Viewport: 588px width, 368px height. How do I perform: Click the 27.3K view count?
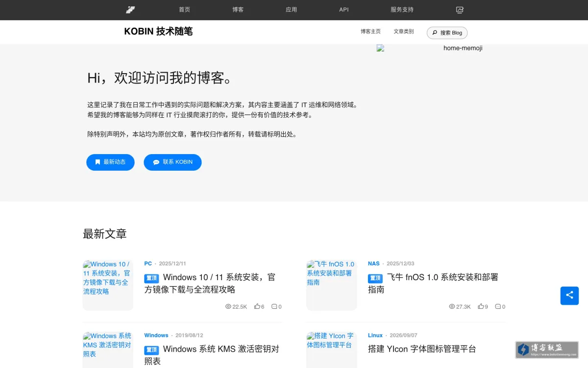click(x=464, y=307)
